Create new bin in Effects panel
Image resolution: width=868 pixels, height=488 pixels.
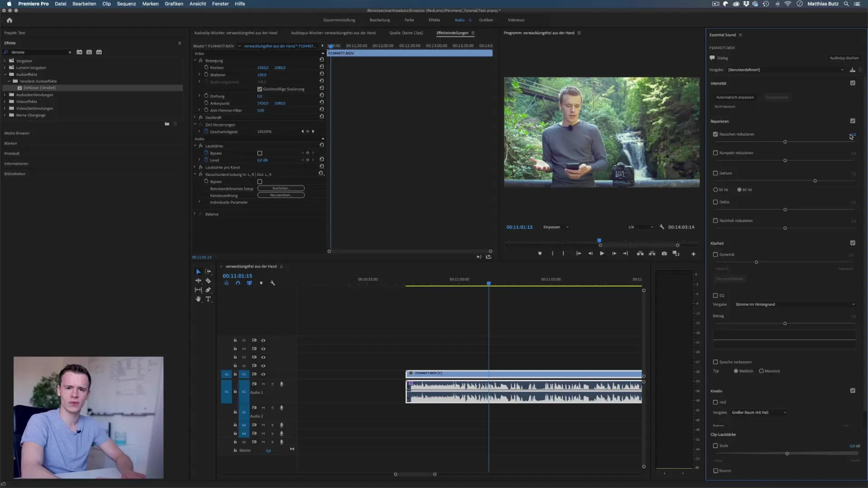(x=167, y=124)
